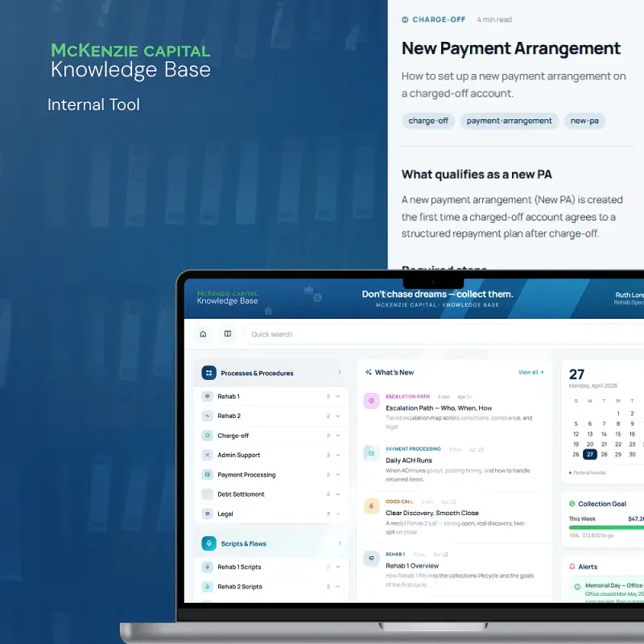Viewport: 644px width, 644px height.
Task: Select the Collection Goal check icon
Action: tap(572, 504)
